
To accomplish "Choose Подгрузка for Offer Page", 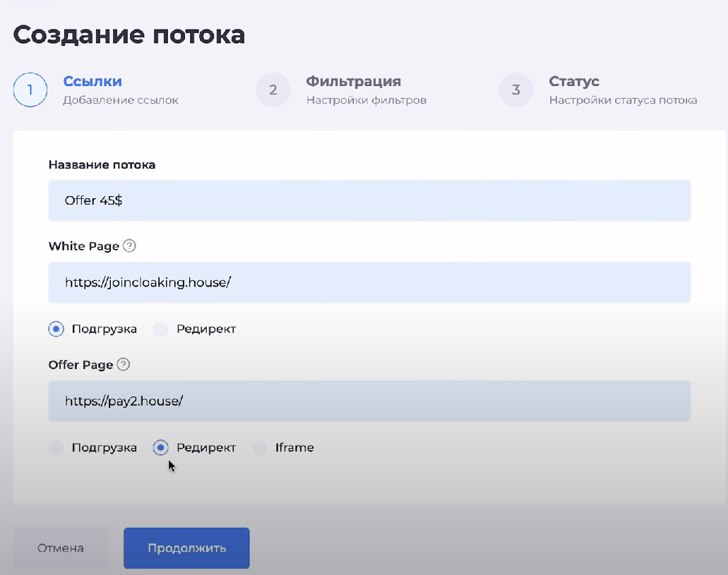I will tap(56, 447).
